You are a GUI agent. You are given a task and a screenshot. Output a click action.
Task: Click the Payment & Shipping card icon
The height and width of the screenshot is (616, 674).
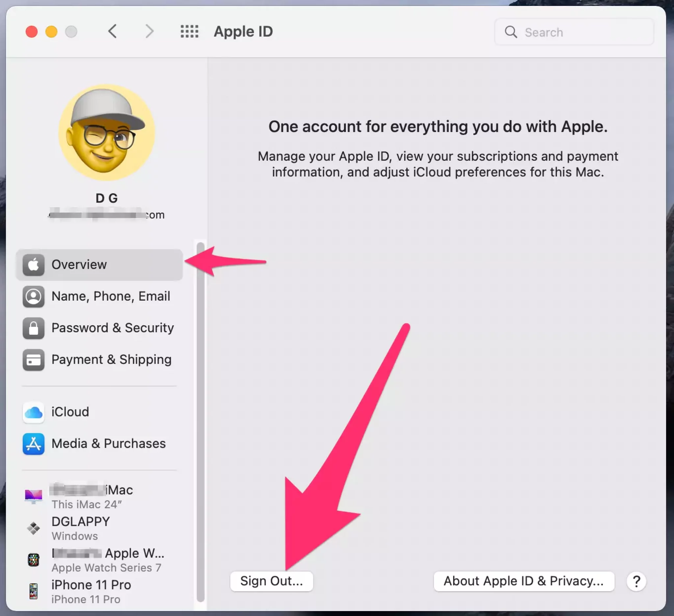point(34,360)
